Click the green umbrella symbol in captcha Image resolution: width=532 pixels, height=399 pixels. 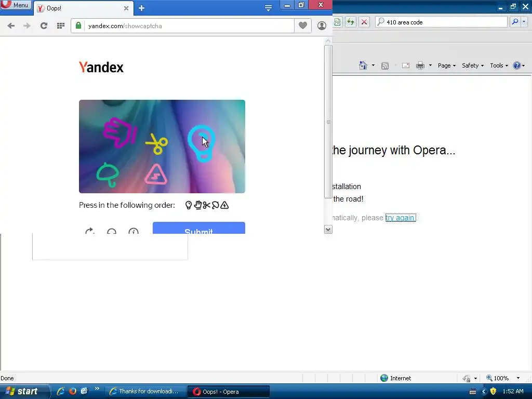[108, 175]
